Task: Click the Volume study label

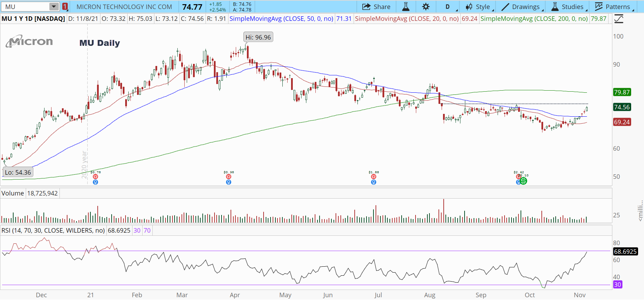Action: [x=13, y=193]
